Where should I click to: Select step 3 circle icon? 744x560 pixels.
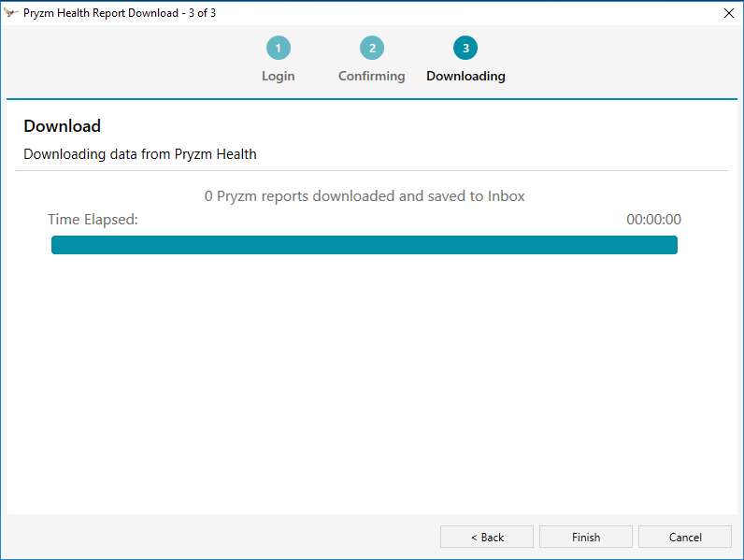tap(465, 48)
